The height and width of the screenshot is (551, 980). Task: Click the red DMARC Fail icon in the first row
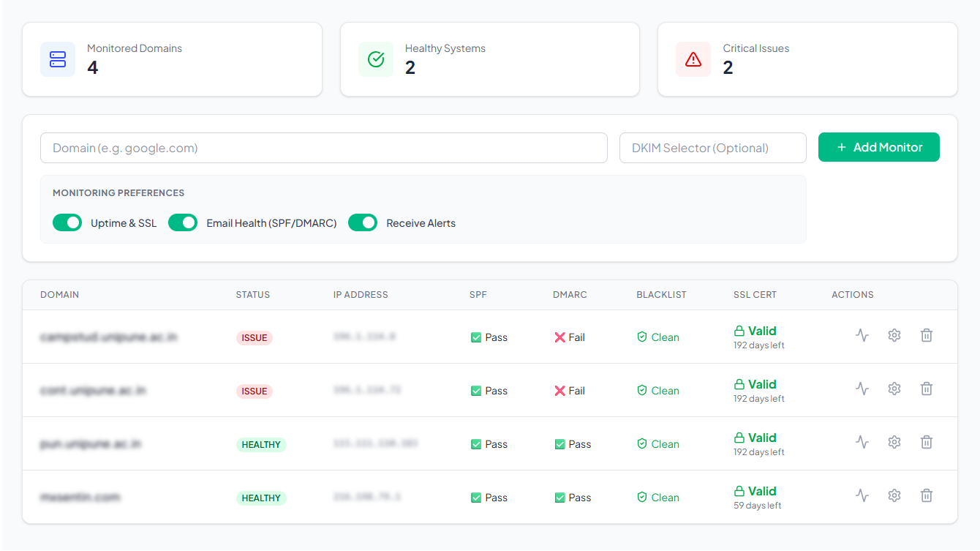[559, 337]
